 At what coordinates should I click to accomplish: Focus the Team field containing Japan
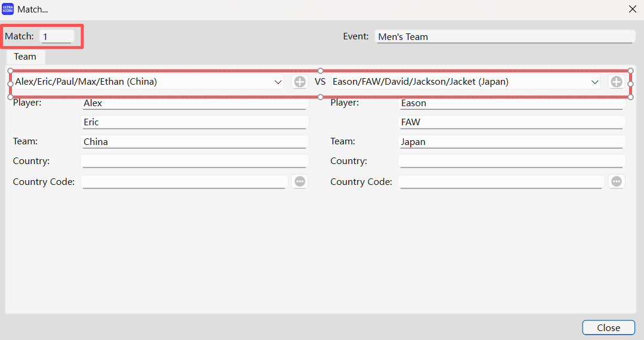[511, 142]
